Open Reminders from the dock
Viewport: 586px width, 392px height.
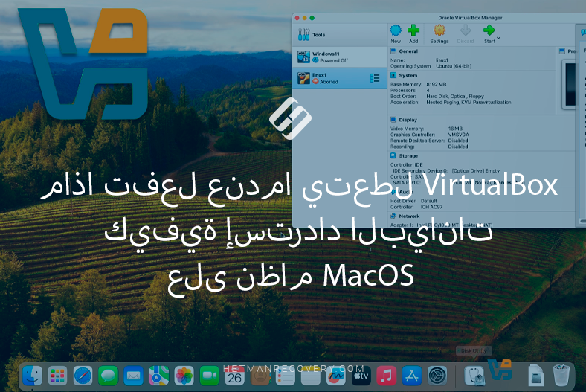point(286,376)
